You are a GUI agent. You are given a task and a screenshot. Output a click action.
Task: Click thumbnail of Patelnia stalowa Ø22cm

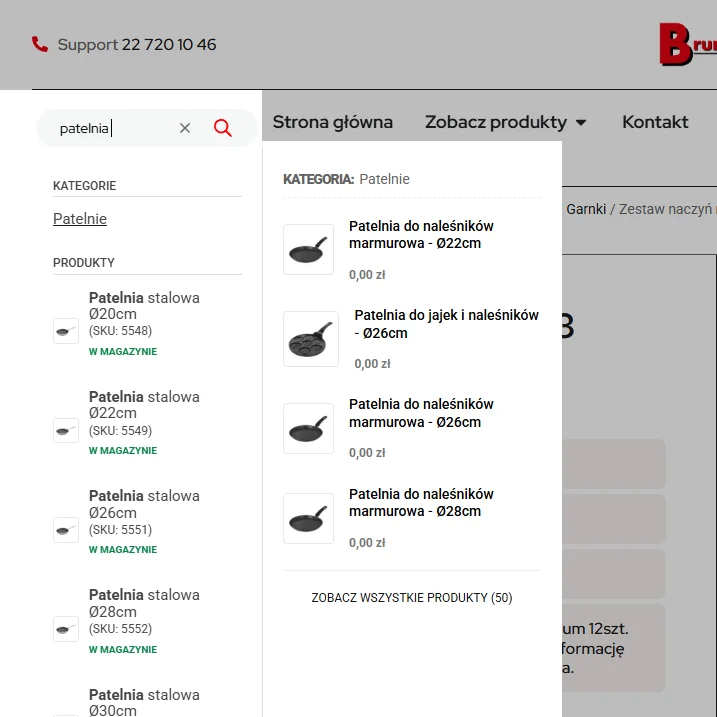(66, 430)
